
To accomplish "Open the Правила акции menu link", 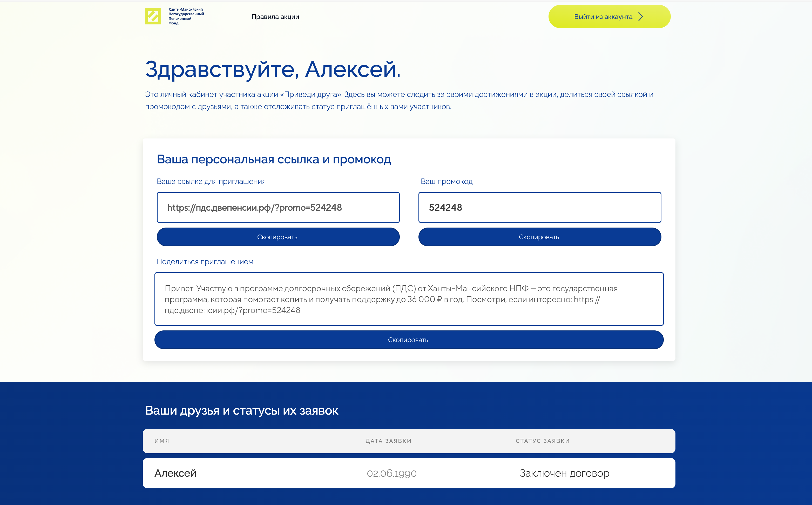I will [275, 17].
